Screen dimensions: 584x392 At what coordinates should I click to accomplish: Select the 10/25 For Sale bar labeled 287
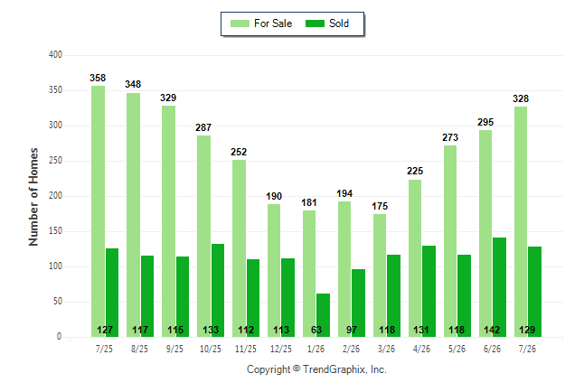point(203,236)
